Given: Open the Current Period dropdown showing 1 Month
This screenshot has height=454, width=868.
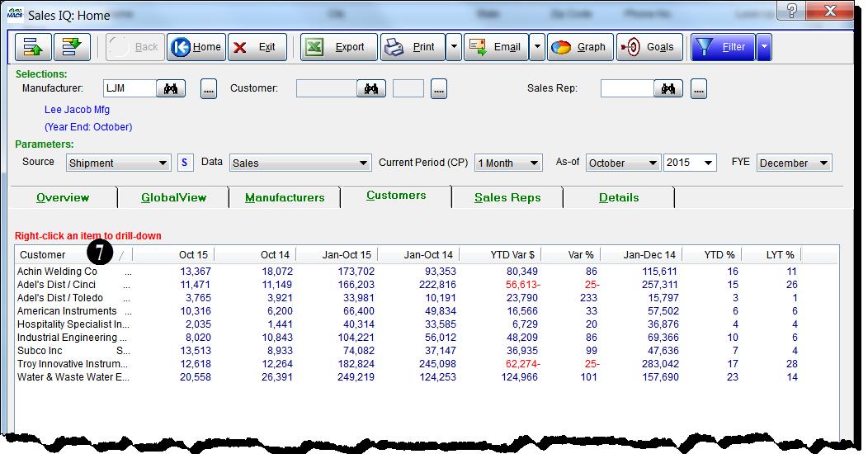Looking at the screenshot, I should (x=508, y=163).
